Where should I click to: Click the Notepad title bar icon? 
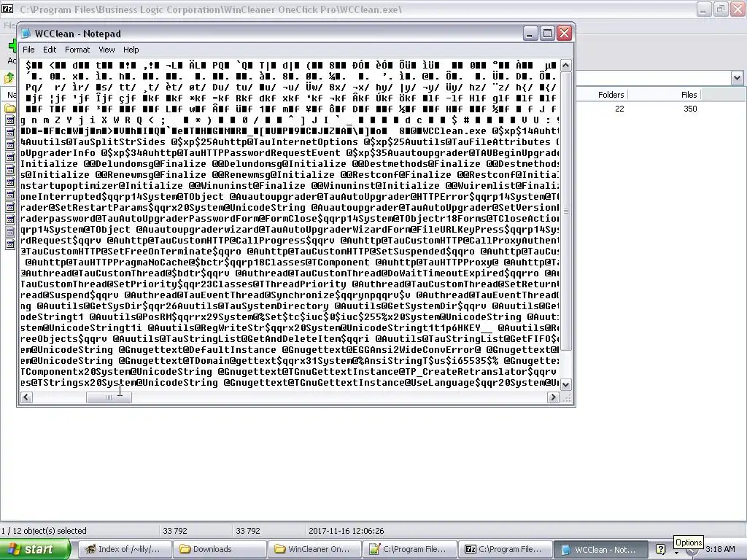[x=26, y=34]
